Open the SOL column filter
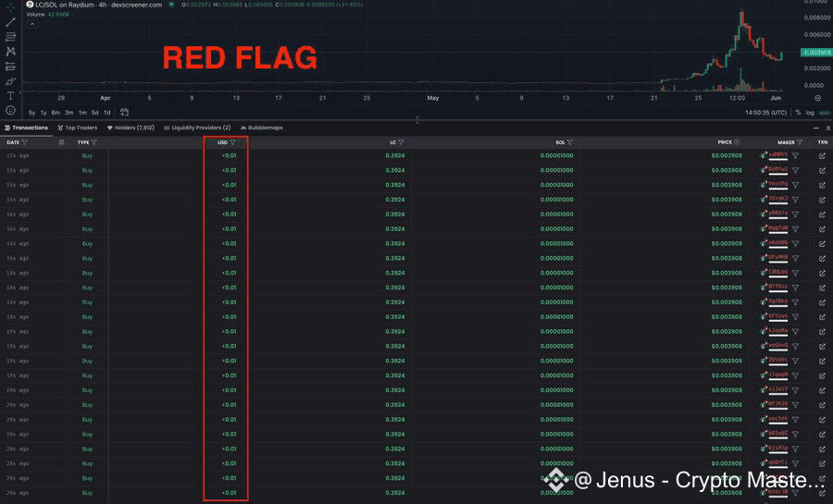The width and height of the screenshot is (833, 504). point(570,142)
